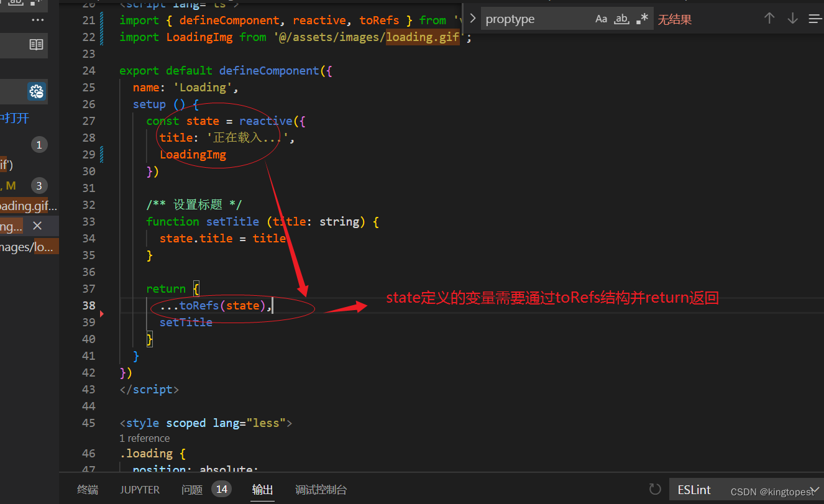Click the next match down arrow

click(792, 19)
